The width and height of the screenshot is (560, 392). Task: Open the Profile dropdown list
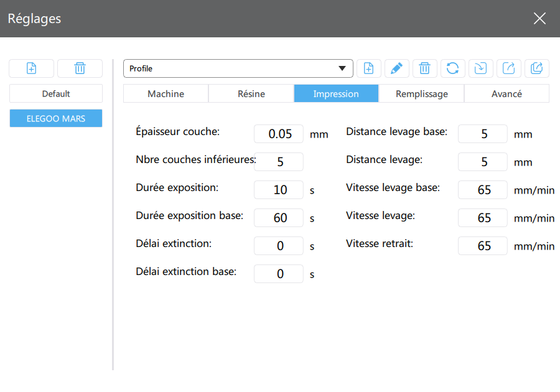tap(342, 68)
